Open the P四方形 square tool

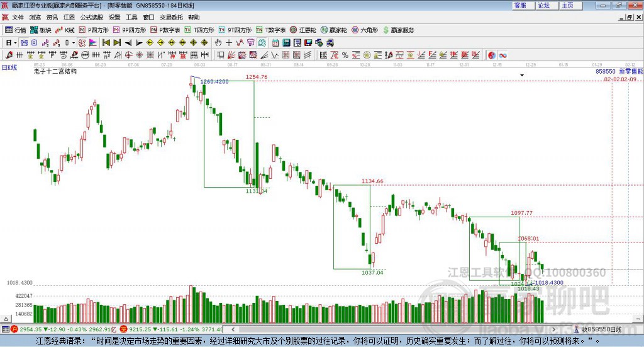click(94, 30)
